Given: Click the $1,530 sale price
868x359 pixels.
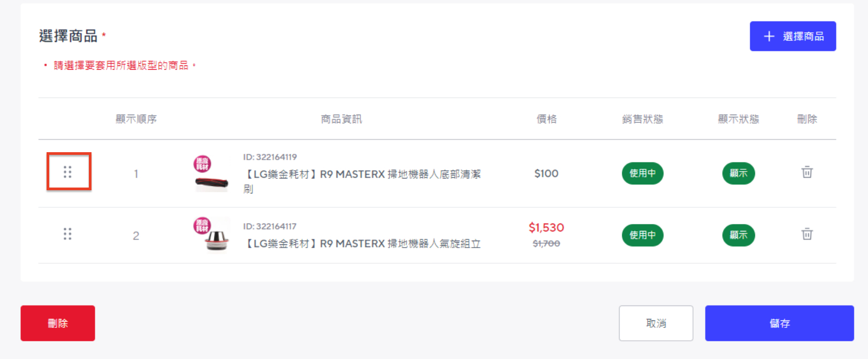Looking at the screenshot, I should point(546,228).
